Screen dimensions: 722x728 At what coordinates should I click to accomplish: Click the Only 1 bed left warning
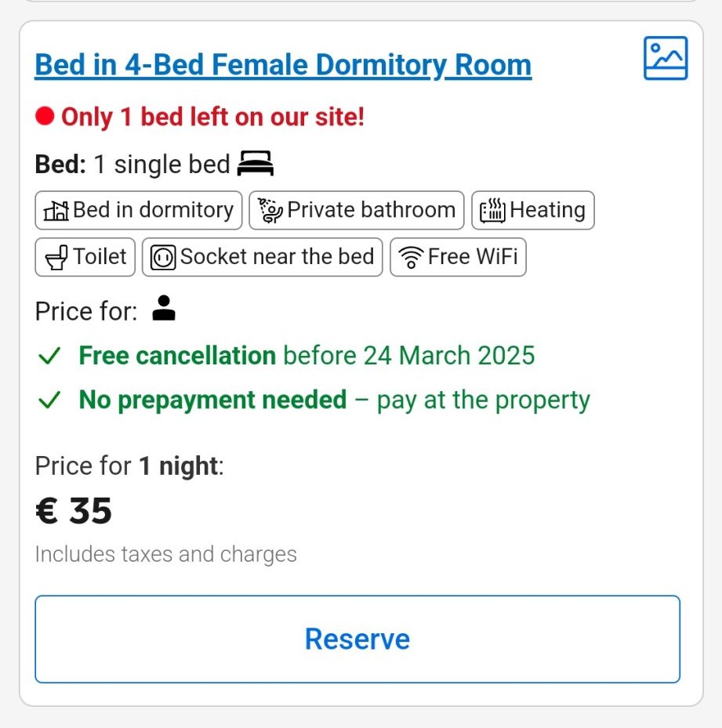tap(212, 118)
